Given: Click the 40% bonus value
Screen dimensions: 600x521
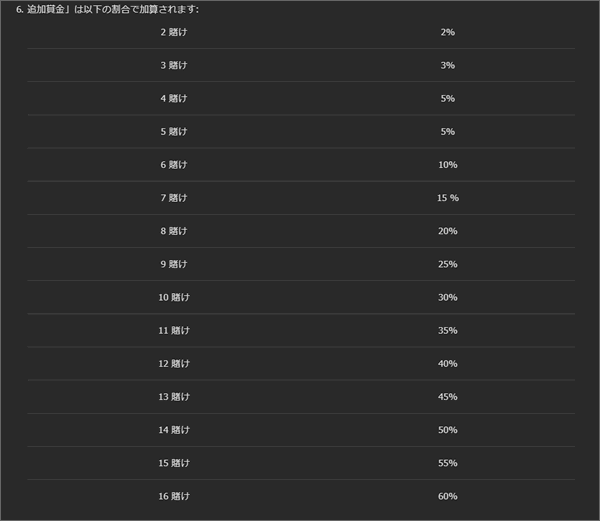Looking at the screenshot, I should (447, 363).
